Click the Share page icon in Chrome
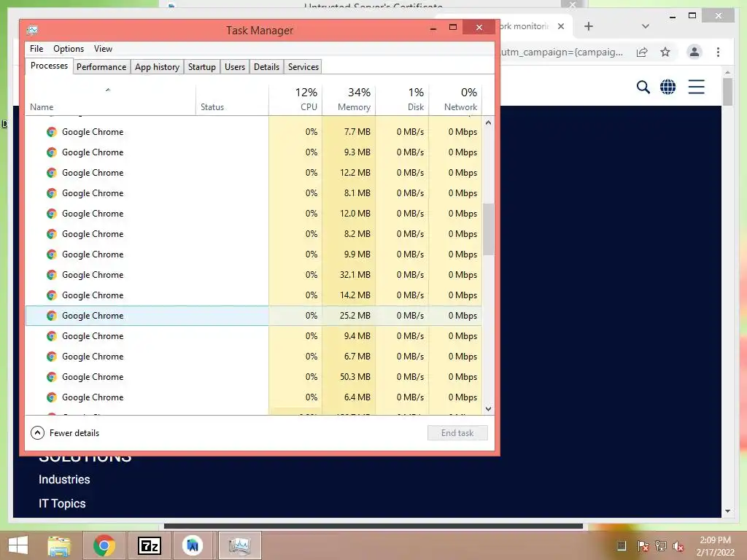 [x=642, y=52]
